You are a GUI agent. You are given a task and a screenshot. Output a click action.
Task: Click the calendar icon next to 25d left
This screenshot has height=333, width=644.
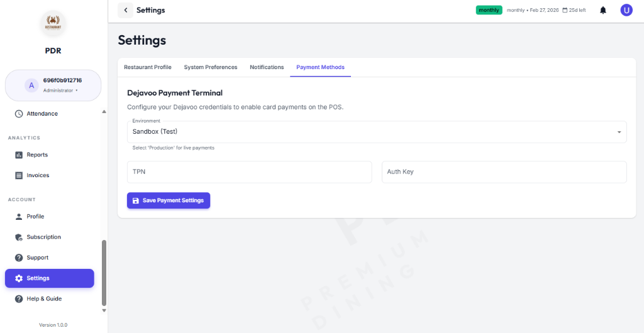565,10
